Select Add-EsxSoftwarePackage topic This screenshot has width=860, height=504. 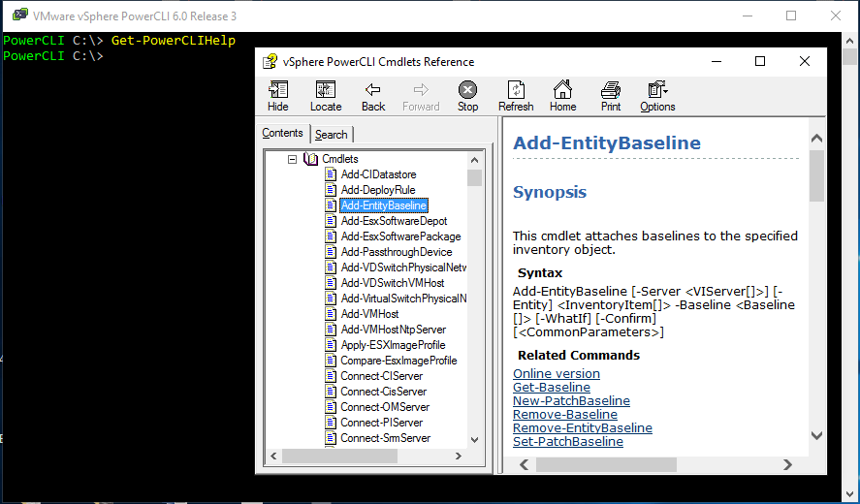(x=401, y=236)
